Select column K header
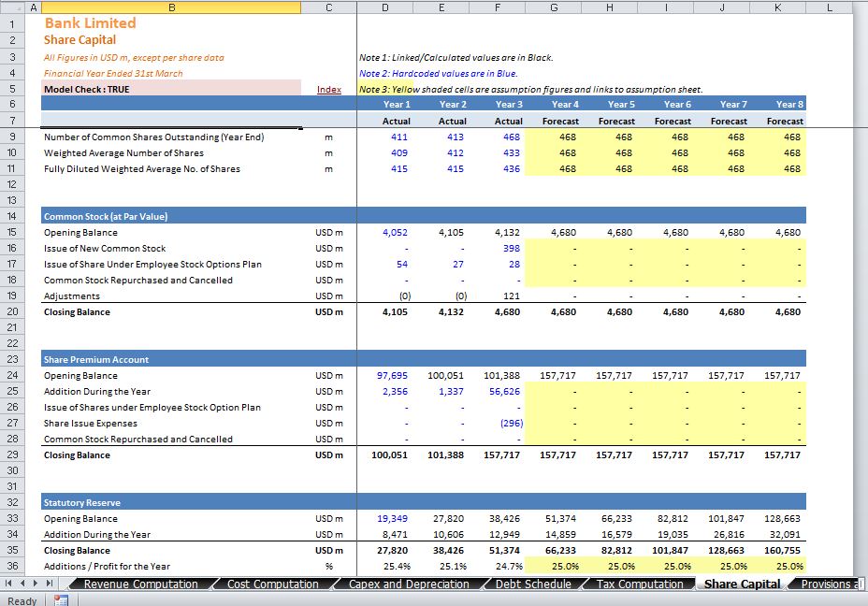This screenshot has height=606, width=868. [778, 7]
